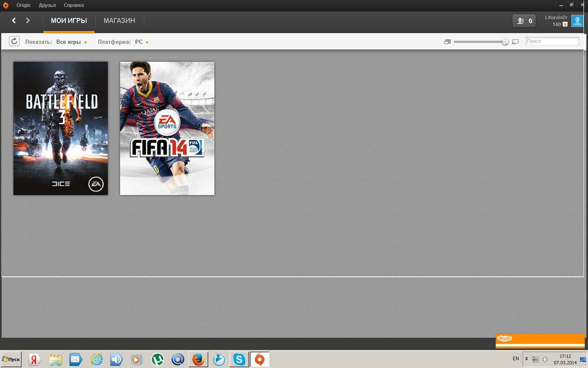
Task: Open the mail envelope taskbar icon
Action: click(76, 359)
